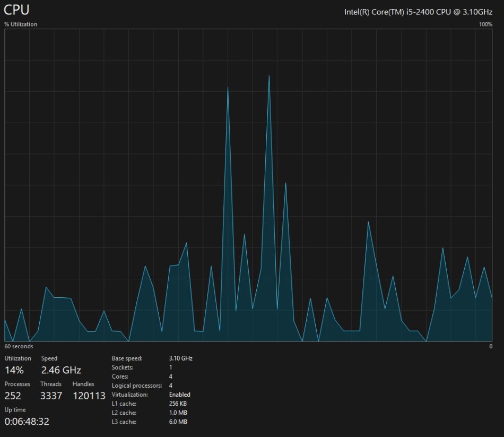The image size is (504, 437).
Task: Click the L3 cache 6.0 MB value
Action: pos(178,422)
